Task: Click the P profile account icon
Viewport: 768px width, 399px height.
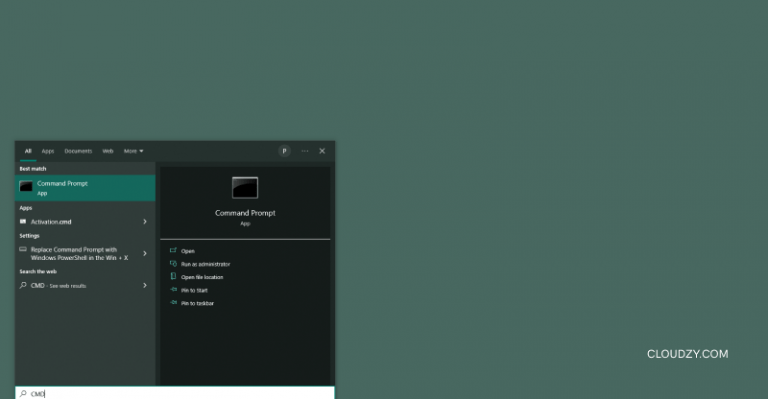Action: 284,151
